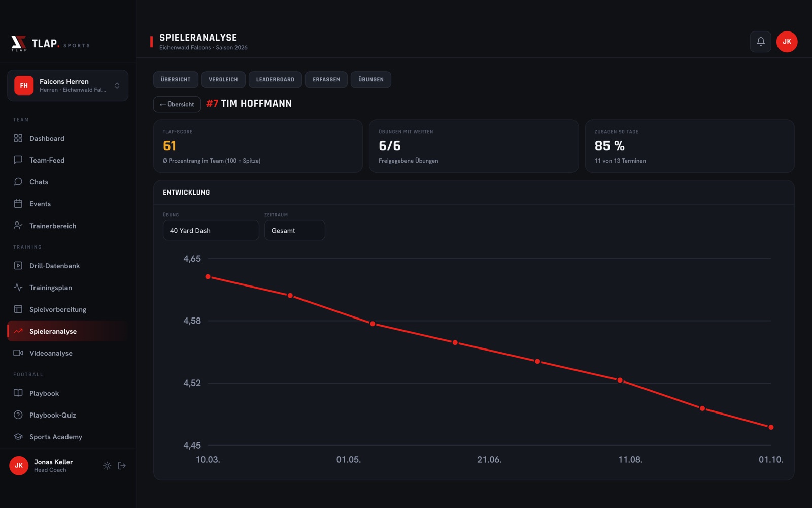Toggle light/dark theme sun icon
The width and height of the screenshot is (812, 508).
[107, 466]
